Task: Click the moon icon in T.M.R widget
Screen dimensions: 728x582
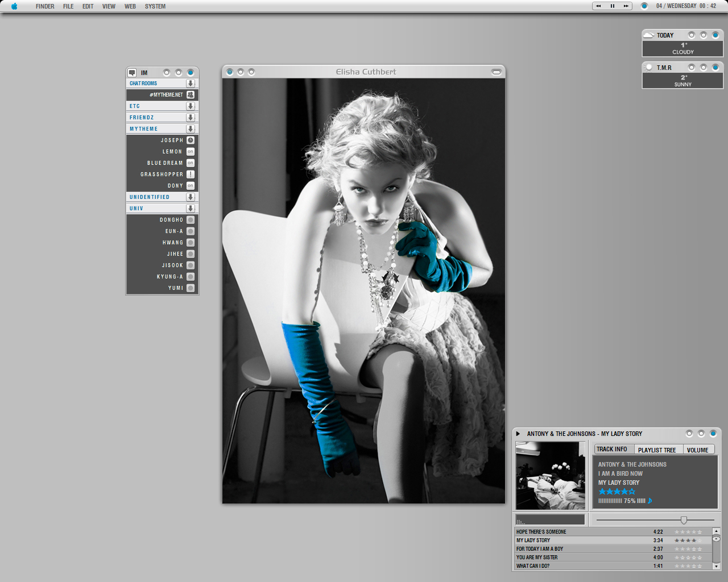Action: (x=649, y=68)
